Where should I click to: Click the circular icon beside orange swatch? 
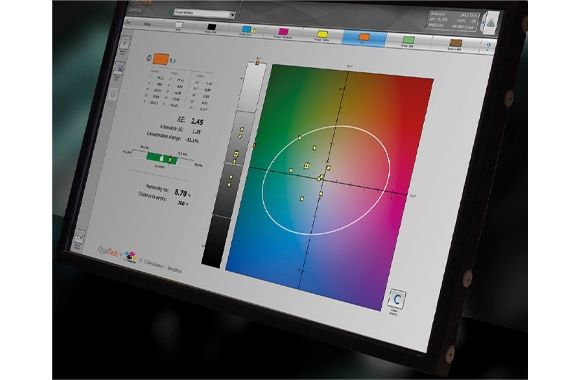[x=149, y=58]
